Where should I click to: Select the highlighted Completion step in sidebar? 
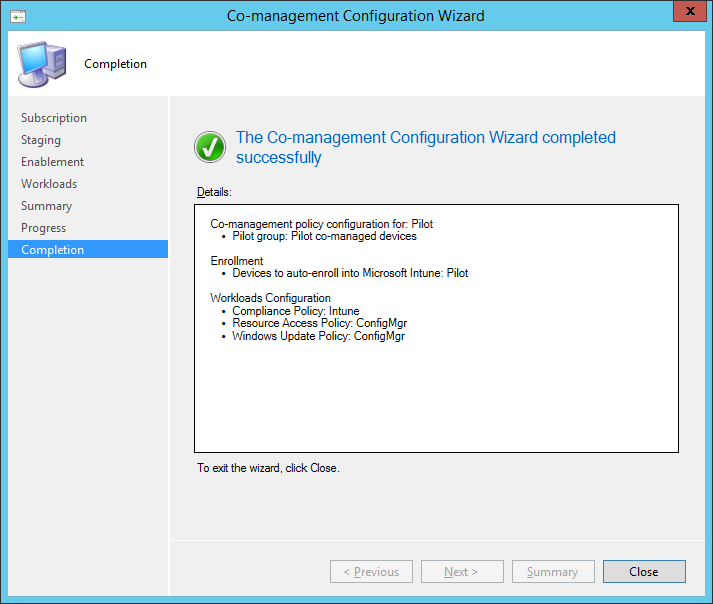point(88,249)
